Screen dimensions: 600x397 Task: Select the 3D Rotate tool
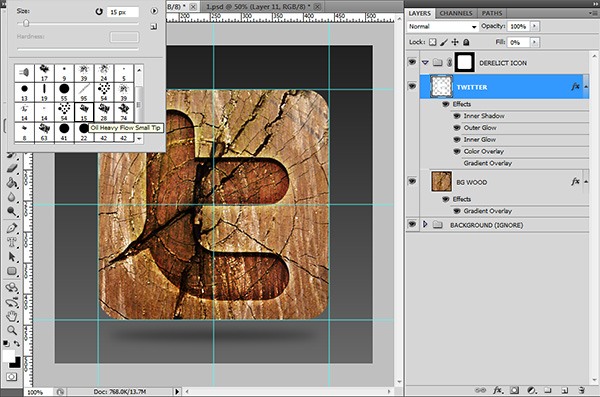click(12, 288)
